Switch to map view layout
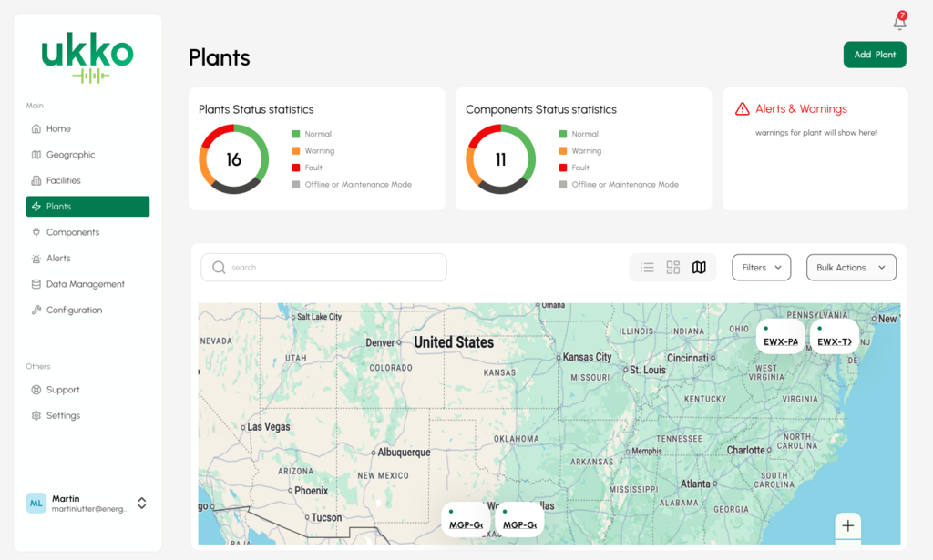933x560 pixels. [699, 268]
